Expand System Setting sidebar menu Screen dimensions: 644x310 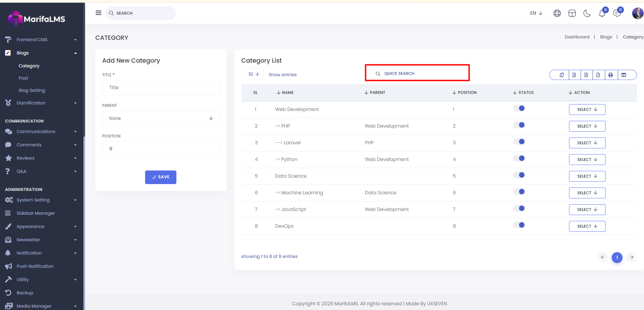33,200
